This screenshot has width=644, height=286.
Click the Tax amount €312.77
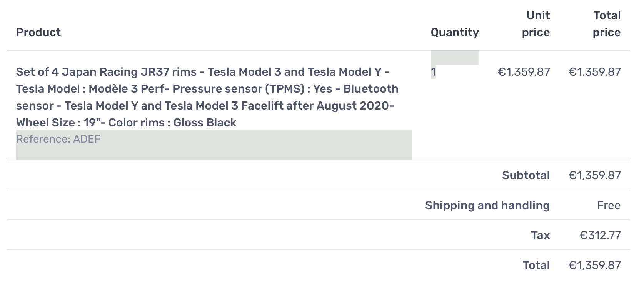coord(600,235)
